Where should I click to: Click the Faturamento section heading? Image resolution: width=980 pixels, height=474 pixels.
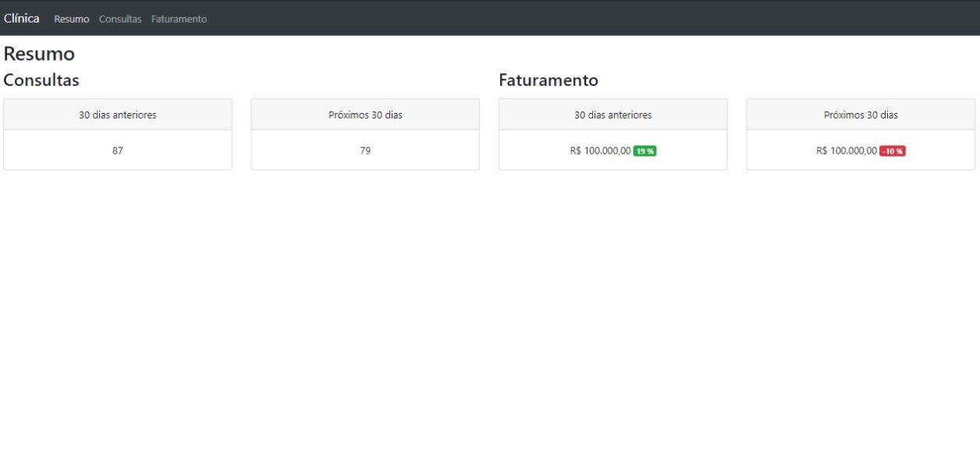[x=548, y=80]
